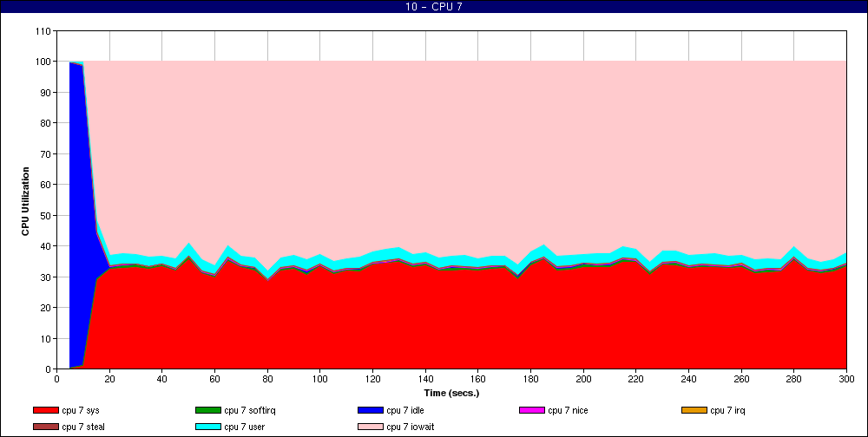Image resolution: width=868 pixels, height=437 pixels.
Task: Click the y-axis tick label 100
Action: pos(45,62)
